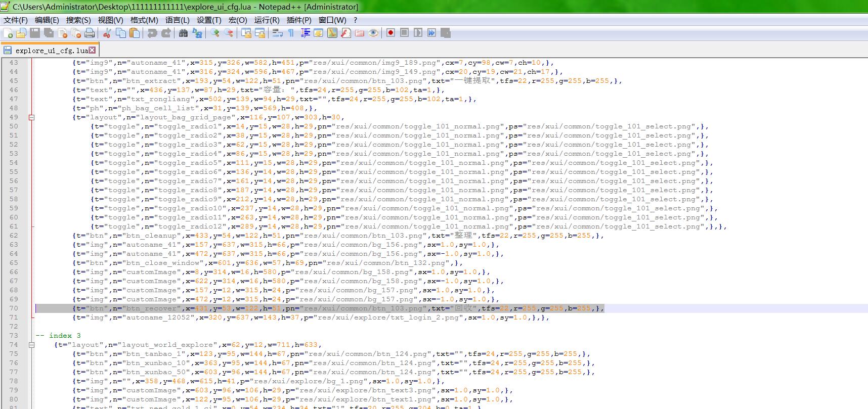868x409 pixels.
Task: Click the Print icon in toolbar
Action: point(90,33)
